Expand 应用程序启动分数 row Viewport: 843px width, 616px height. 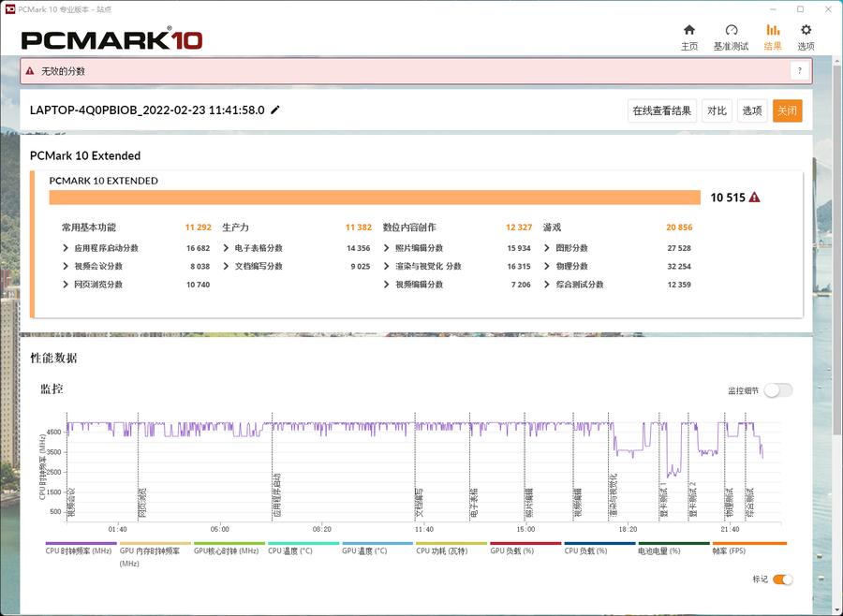[x=66, y=249]
